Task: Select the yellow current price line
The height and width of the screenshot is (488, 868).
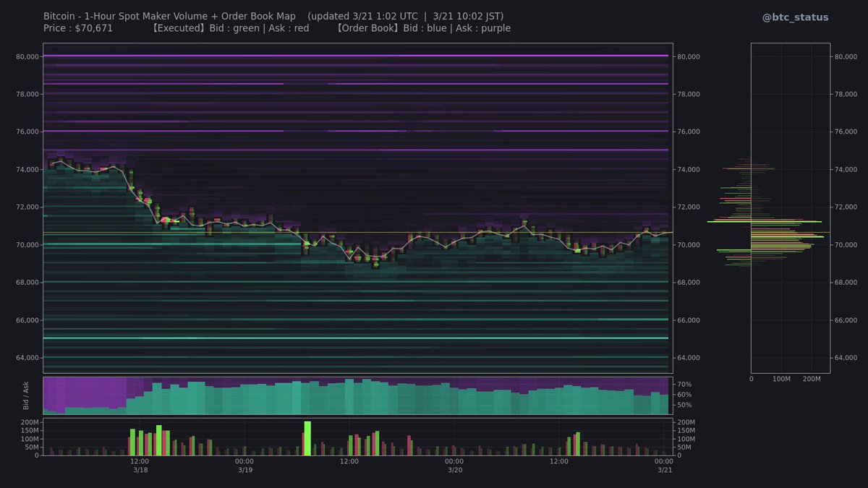Action: 434,233
